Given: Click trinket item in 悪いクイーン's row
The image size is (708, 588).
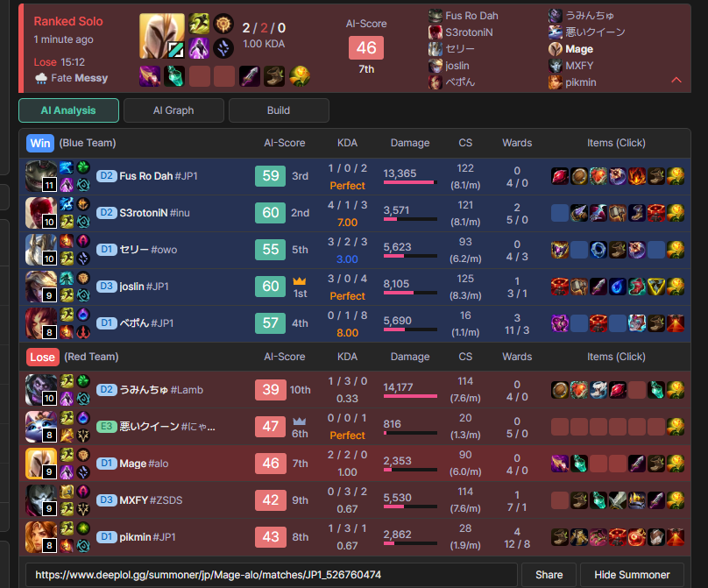Looking at the screenshot, I should coord(676,427).
